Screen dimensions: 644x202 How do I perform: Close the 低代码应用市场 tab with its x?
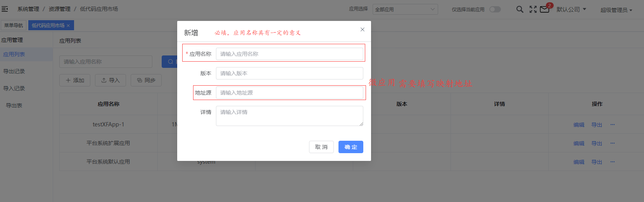click(68, 26)
